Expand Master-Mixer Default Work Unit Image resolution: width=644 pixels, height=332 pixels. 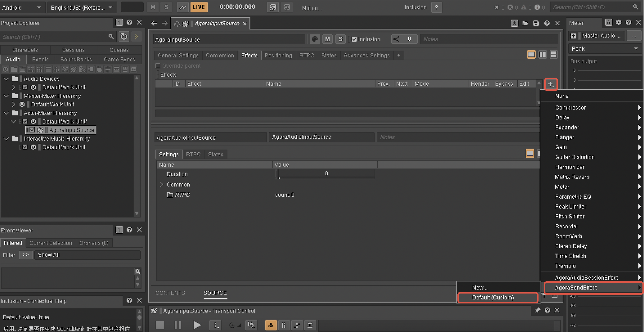[14, 104]
